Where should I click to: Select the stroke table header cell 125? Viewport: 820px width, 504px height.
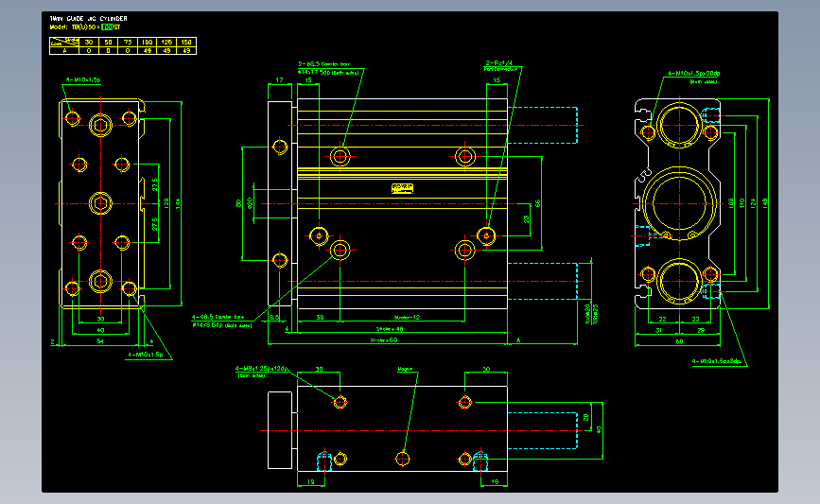[x=166, y=42]
